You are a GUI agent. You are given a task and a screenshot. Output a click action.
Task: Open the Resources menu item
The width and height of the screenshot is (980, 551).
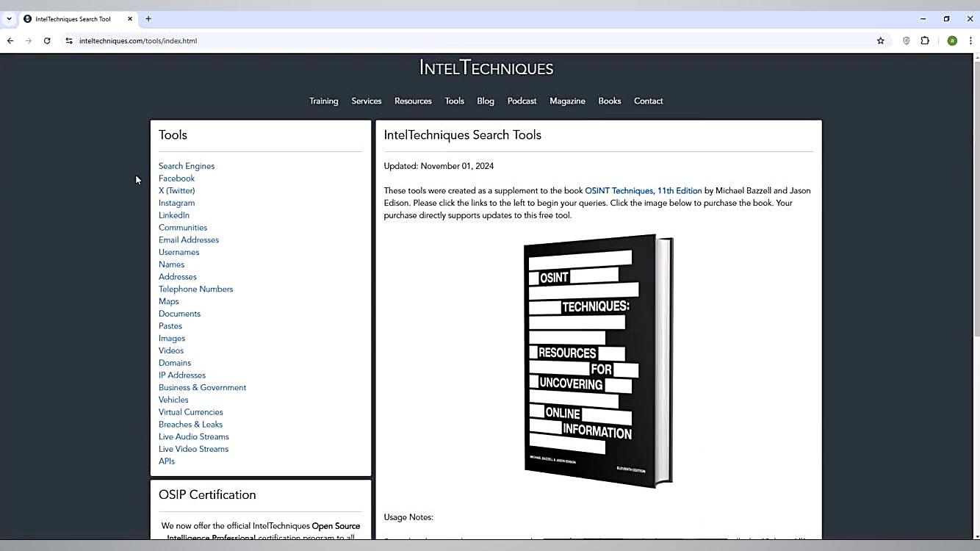413,101
